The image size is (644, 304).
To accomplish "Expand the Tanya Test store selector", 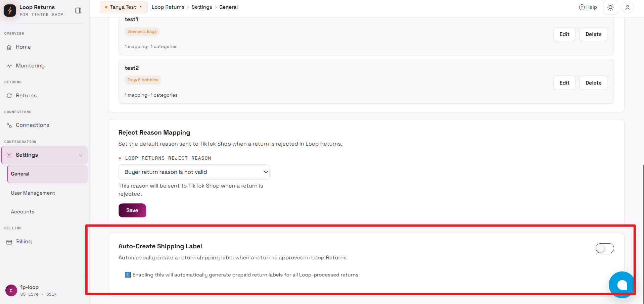I will click(x=124, y=7).
